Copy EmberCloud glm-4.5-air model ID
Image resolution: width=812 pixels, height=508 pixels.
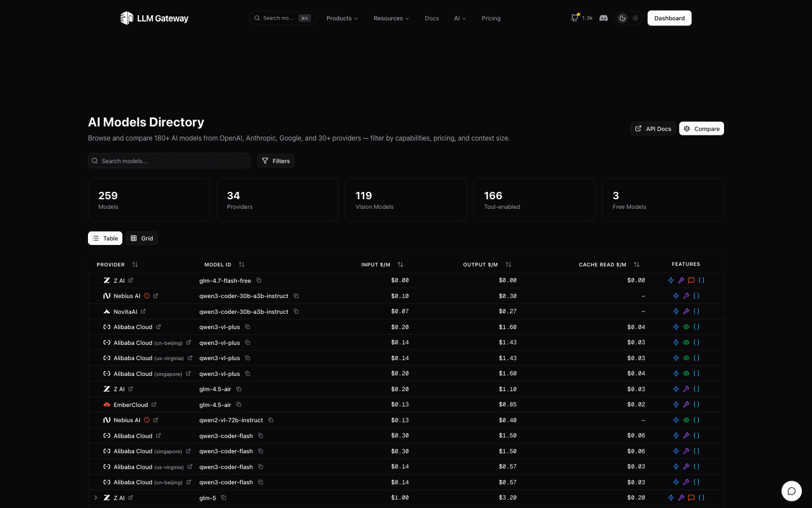coord(239,405)
